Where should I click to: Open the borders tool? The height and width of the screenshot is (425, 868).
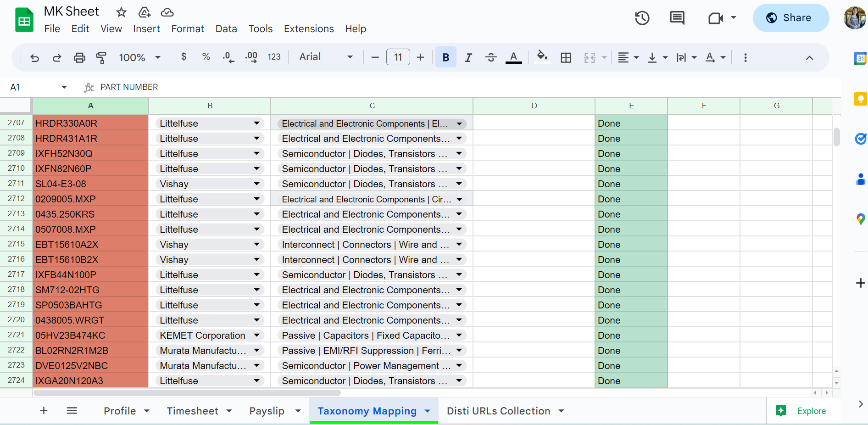[x=566, y=57]
